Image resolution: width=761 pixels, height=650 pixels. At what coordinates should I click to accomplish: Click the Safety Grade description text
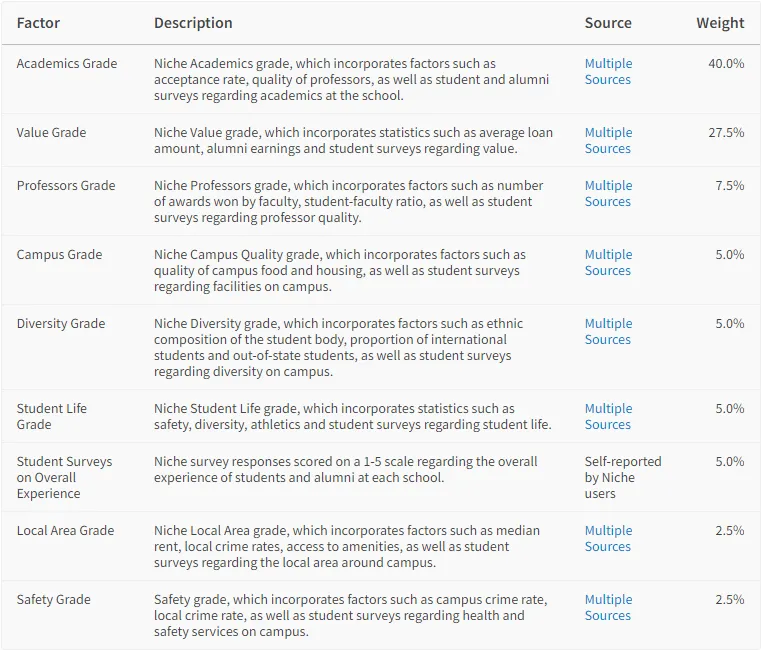(x=350, y=615)
